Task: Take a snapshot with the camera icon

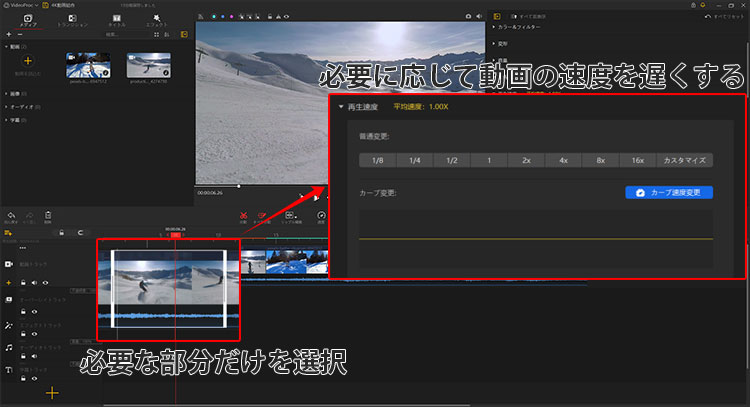Action: 468,16
